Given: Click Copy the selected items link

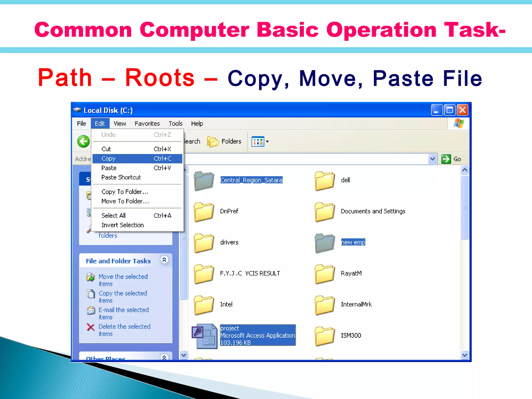Looking at the screenshot, I should pos(123,297).
